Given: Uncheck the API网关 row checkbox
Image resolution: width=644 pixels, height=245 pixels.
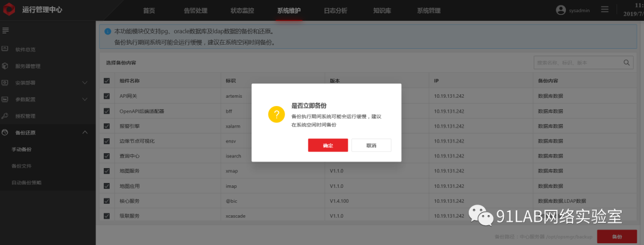Looking at the screenshot, I should tap(107, 96).
